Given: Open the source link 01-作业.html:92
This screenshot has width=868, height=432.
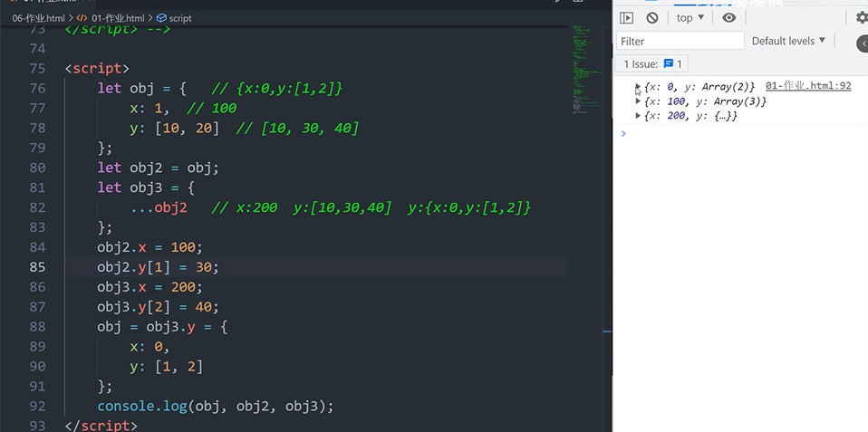Looking at the screenshot, I should 808,86.
